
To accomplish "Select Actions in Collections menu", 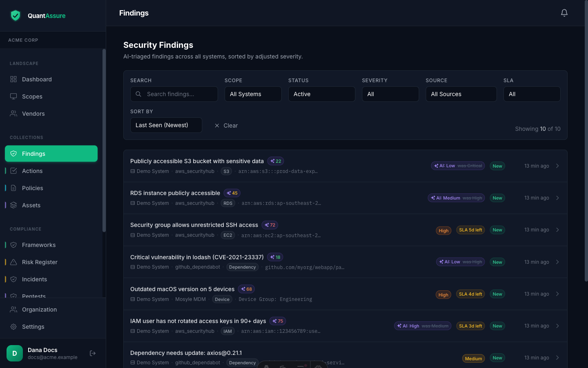I will point(51,171).
